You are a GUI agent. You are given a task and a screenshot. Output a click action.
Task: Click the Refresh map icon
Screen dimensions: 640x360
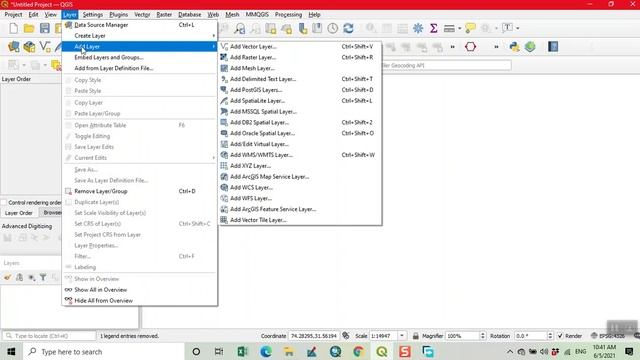[x=348, y=28]
